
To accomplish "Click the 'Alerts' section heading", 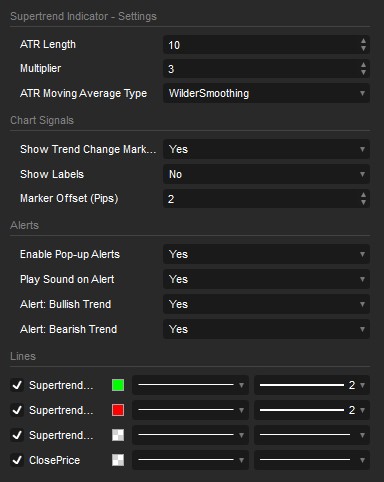I will tap(24, 225).
